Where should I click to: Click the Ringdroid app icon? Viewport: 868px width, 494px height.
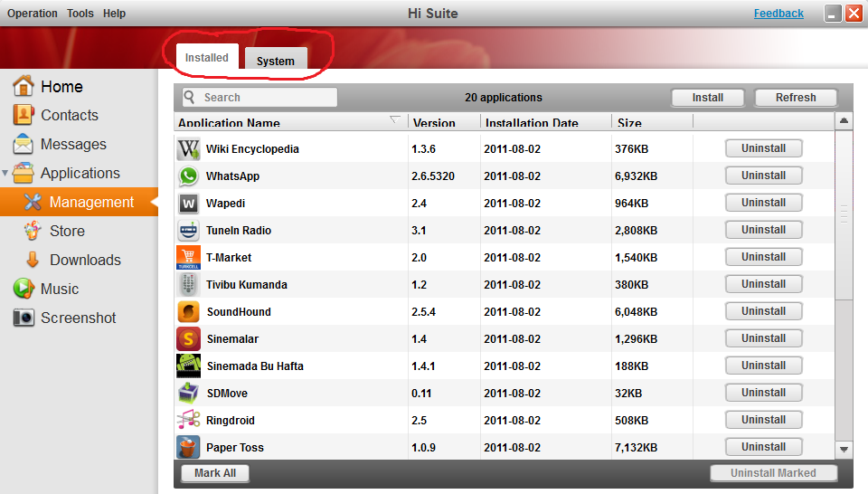click(x=188, y=420)
